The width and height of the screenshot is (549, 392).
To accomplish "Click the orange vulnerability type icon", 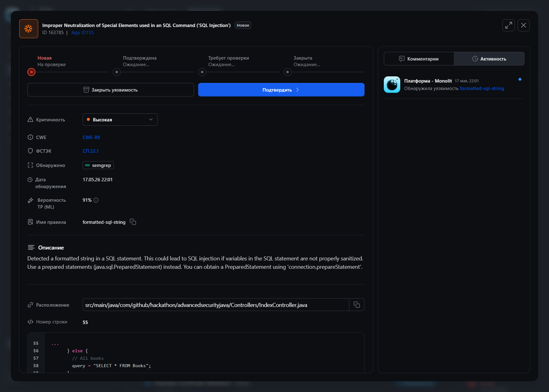I will click(x=29, y=29).
